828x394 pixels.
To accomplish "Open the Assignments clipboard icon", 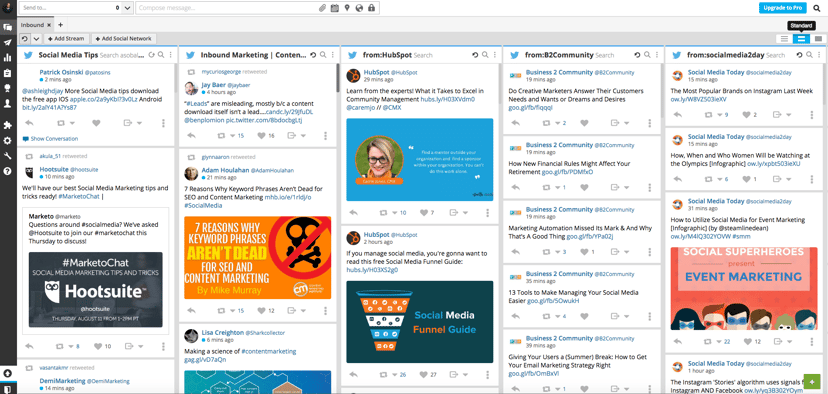I will [7, 73].
